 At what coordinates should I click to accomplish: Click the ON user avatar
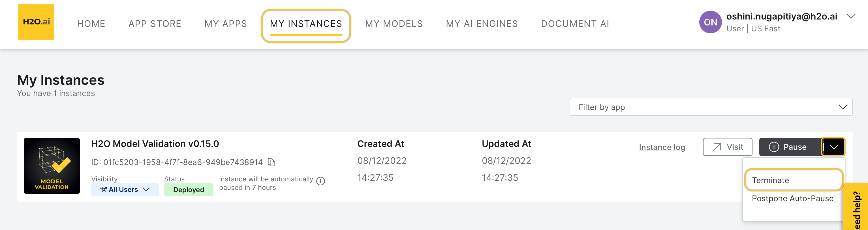pyautogui.click(x=710, y=22)
